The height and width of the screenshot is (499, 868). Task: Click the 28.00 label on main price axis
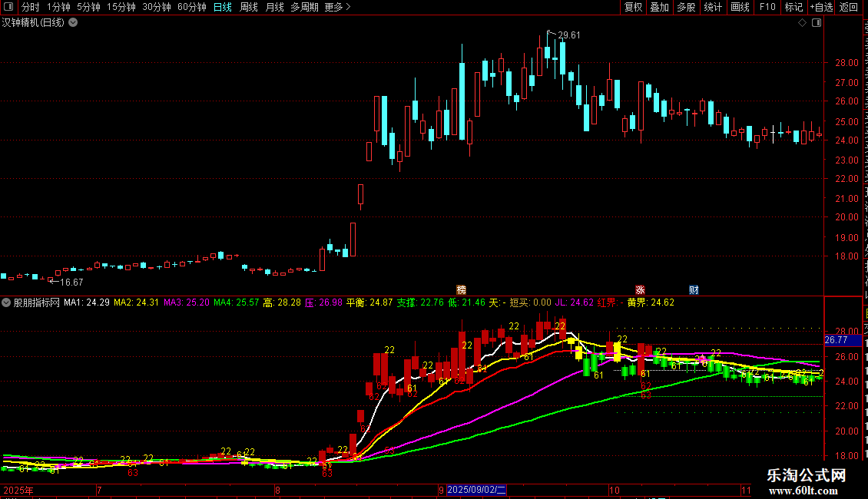(x=847, y=62)
